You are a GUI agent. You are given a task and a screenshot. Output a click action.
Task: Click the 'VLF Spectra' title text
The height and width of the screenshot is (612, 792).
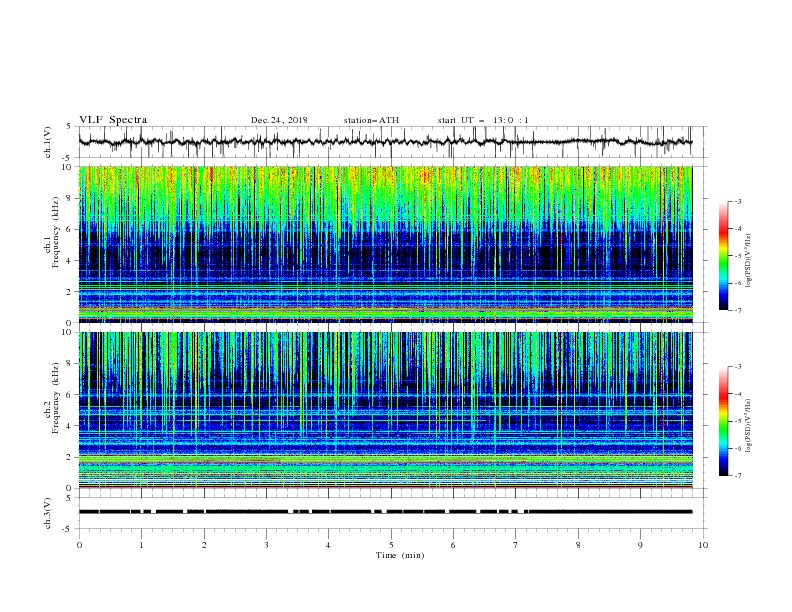pyautogui.click(x=113, y=120)
